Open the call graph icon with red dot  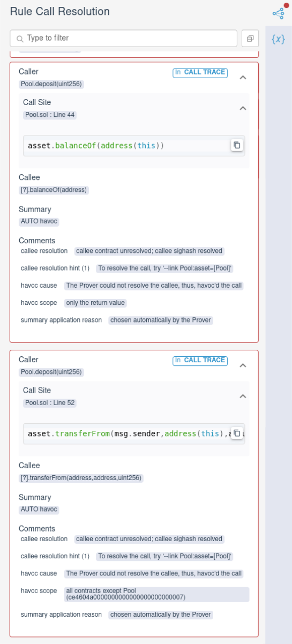point(278,12)
